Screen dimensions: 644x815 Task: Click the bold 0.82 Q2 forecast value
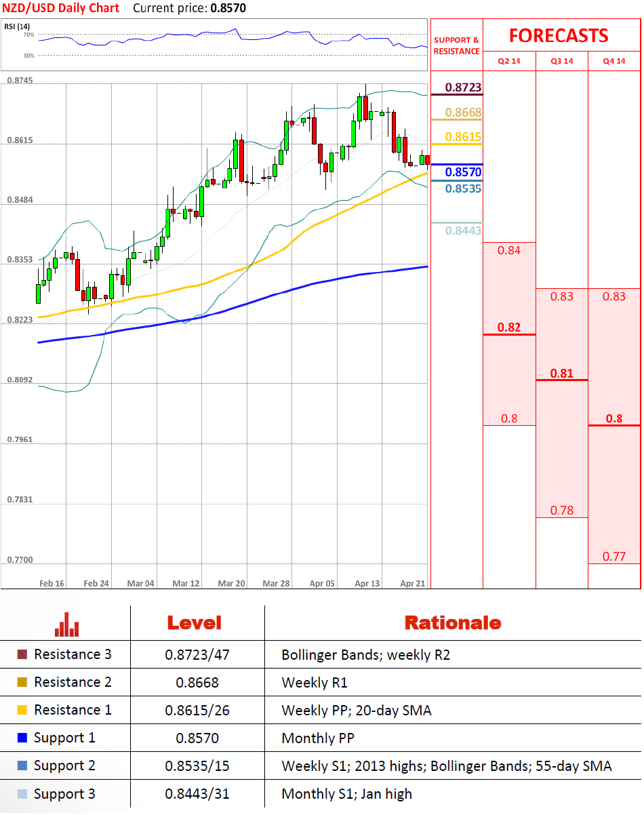tap(509, 327)
